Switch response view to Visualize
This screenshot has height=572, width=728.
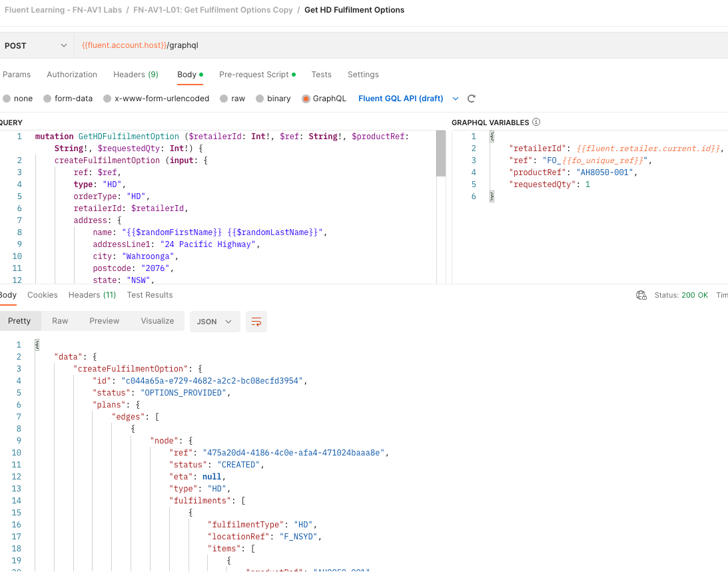click(x=157, y=321)
